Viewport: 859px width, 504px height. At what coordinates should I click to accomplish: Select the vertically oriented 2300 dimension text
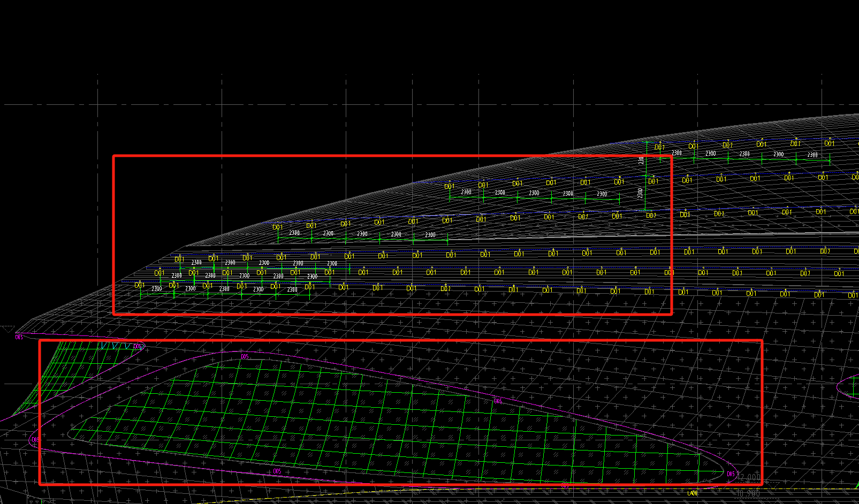click(640, 193)
